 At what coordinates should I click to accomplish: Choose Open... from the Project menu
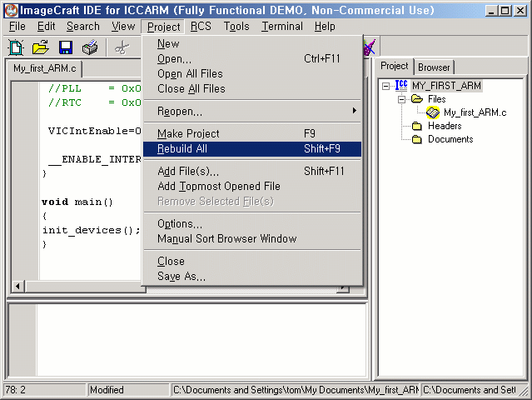[x=252, y=58]
